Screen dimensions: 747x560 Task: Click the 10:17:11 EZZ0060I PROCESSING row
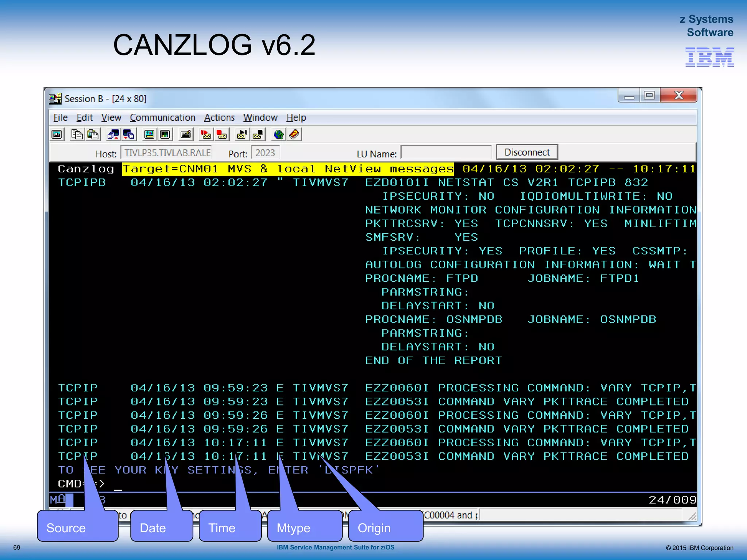(x=376, y=443)
